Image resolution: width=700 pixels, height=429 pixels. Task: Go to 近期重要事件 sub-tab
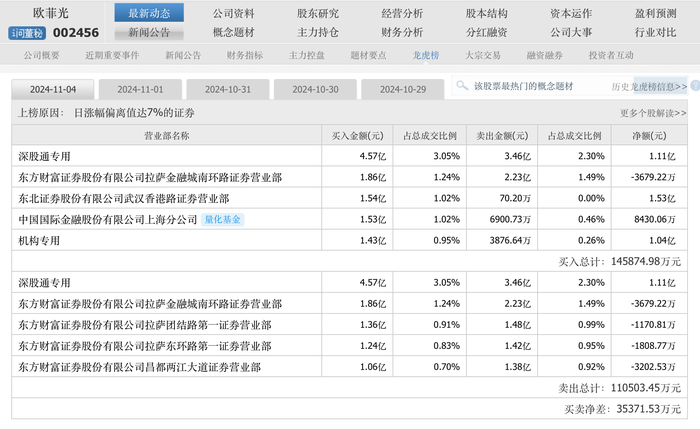[x=112, y=55]
